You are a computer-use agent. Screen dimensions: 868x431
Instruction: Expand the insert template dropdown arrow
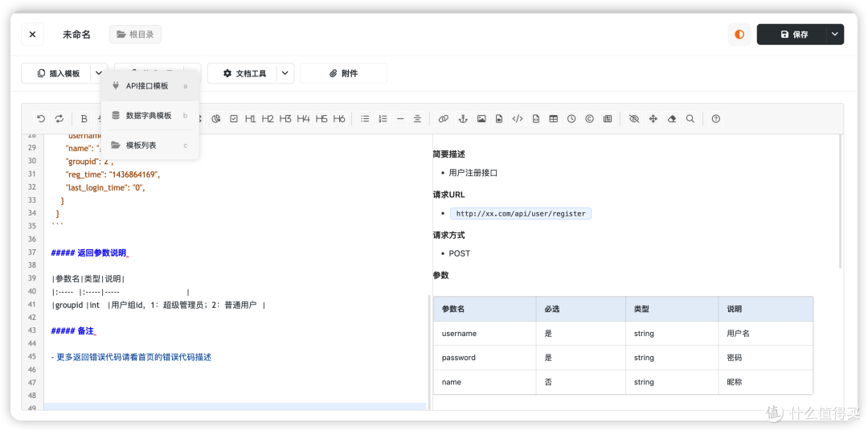pos(99,73)
